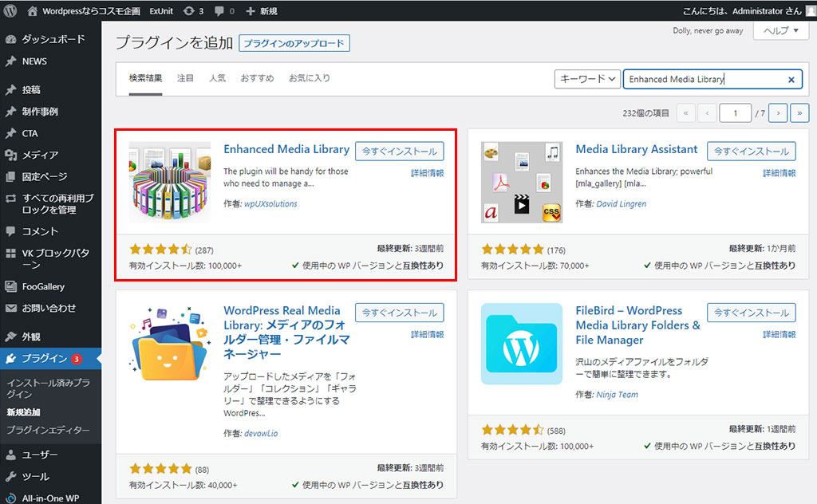This screenshot has height=504, width=817.
Task: Switch to the 人気 tab
Action: click(x=217, y=78)
